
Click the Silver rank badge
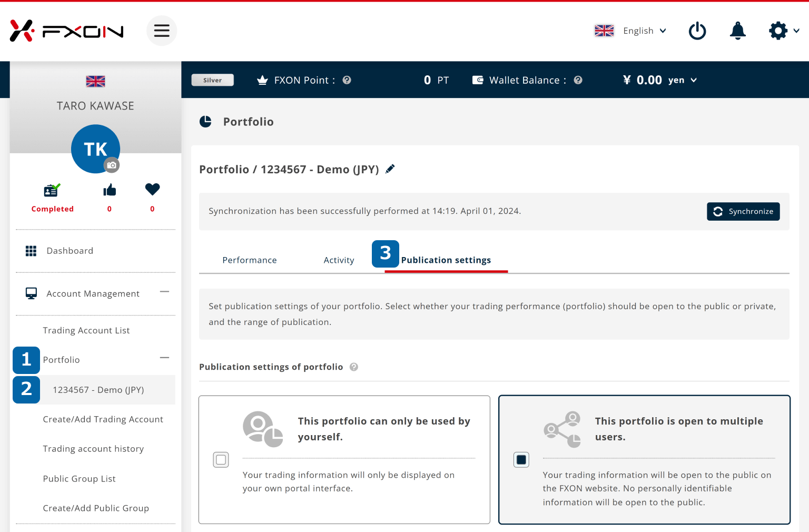click(212, 80)
